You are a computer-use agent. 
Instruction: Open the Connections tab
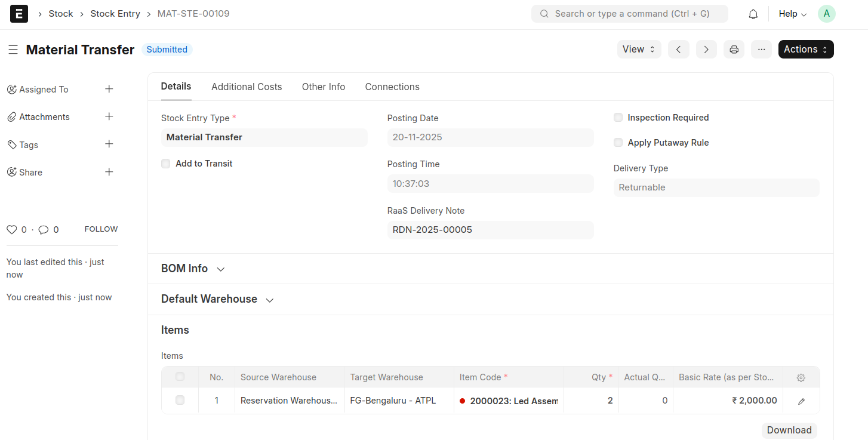pyautogui.click(x=392, y=87)
